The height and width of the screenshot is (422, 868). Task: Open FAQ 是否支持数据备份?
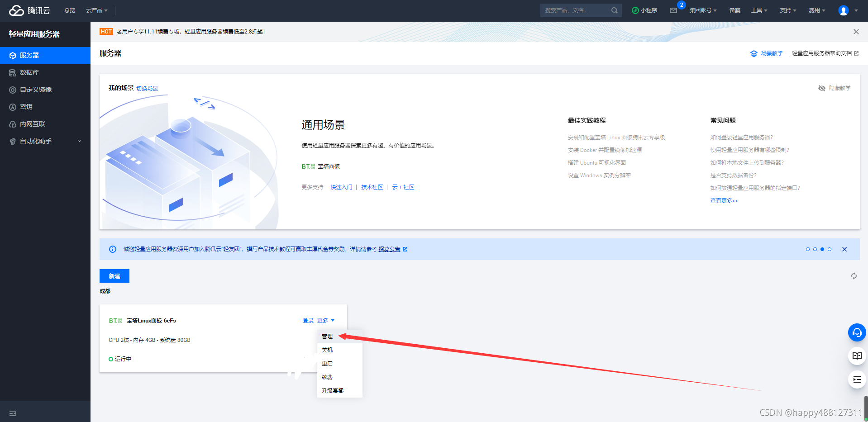coord(734,175)
